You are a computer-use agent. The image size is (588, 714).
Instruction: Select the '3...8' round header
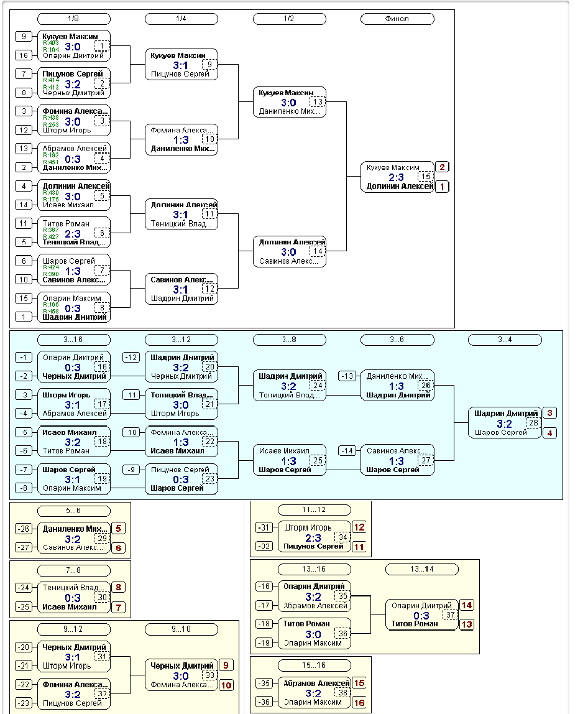pos(289,340)
